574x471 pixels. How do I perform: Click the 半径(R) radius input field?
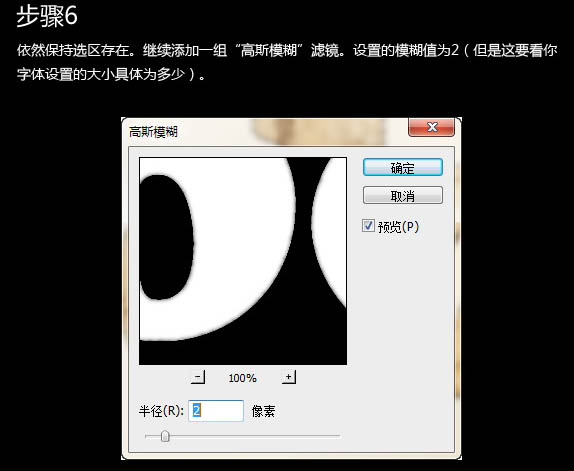pos(216,411)
